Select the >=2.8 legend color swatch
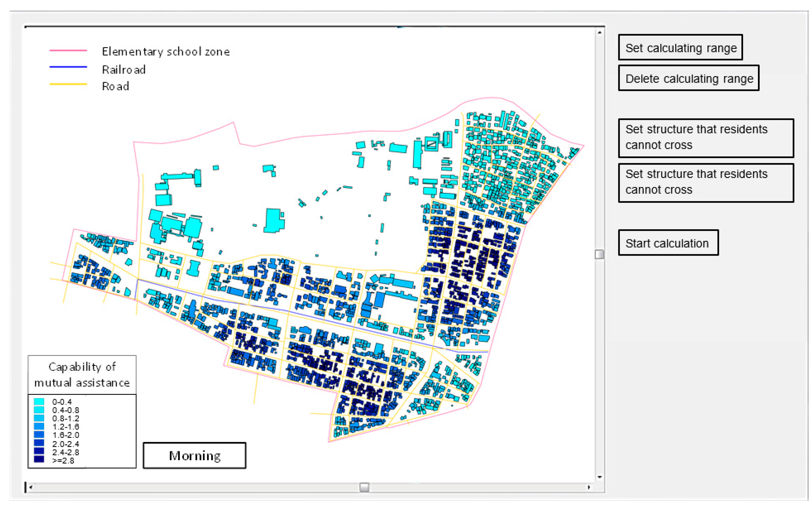The width and height of the screenshot is (812, 511). pyautogui.click(x=39, y=459)
